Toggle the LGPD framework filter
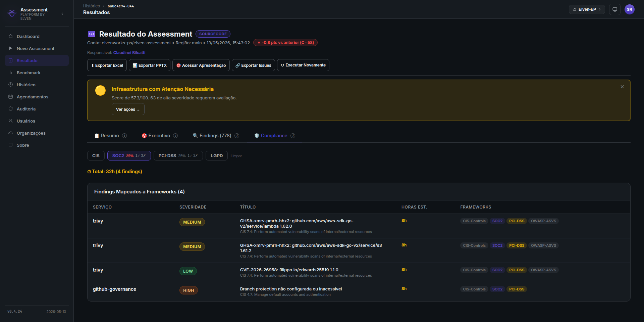 pos(217,156)
